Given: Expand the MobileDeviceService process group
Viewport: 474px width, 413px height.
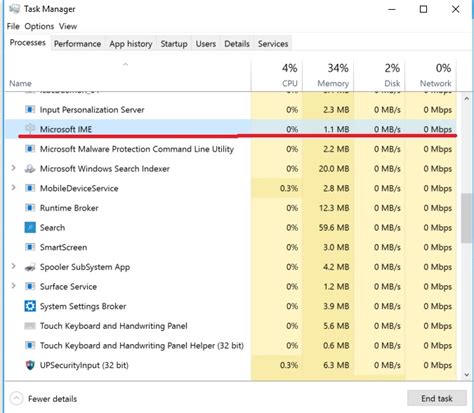Looking at the screenshot, I should pyautogui.click(x=13, y=188).
